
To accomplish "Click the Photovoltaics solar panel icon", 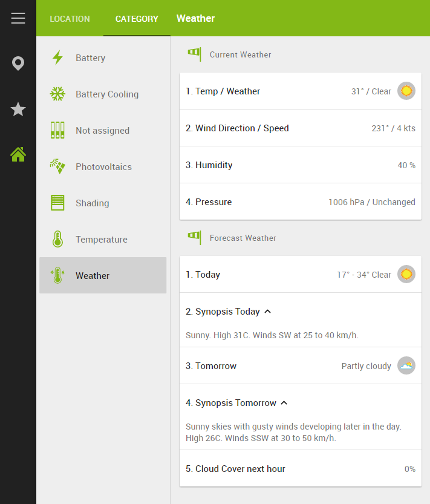I will [57, 167].
